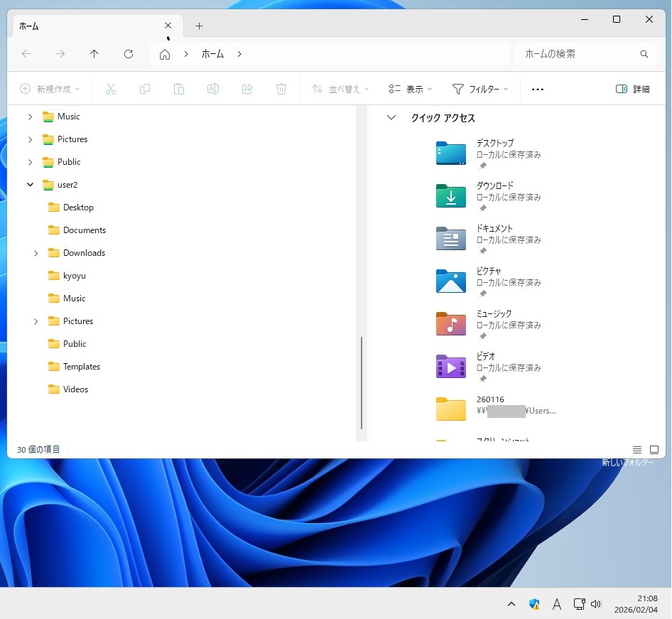The width and height of the screenshot is (672, 619).
Task: Collapse the user2 folder tree node
Action: [x=30, y=185]
